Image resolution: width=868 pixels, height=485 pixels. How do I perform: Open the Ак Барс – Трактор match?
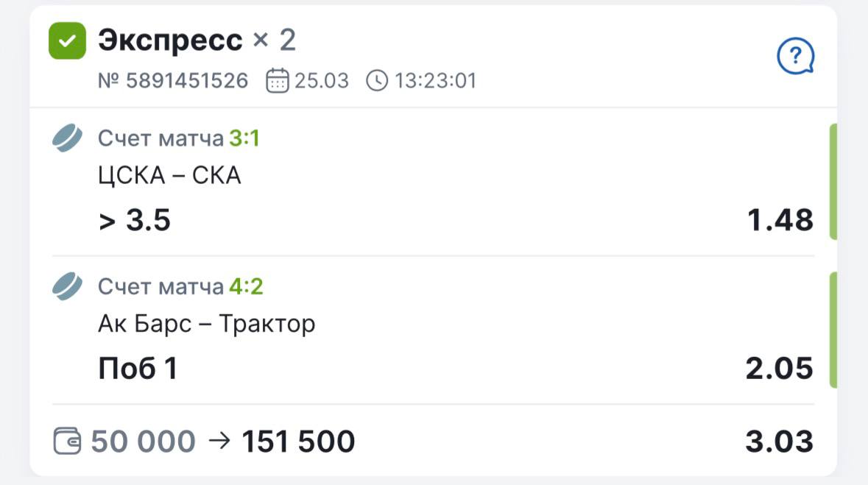coord(206,324)
